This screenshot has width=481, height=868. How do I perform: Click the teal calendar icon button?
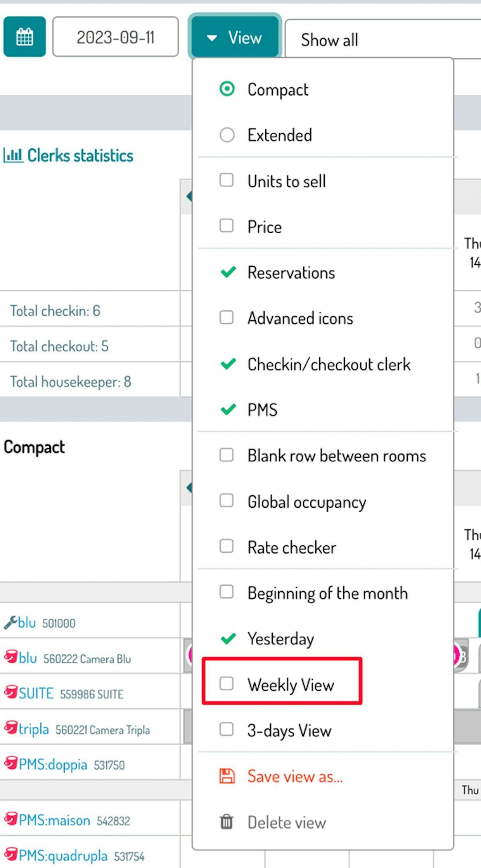[24, 37]
